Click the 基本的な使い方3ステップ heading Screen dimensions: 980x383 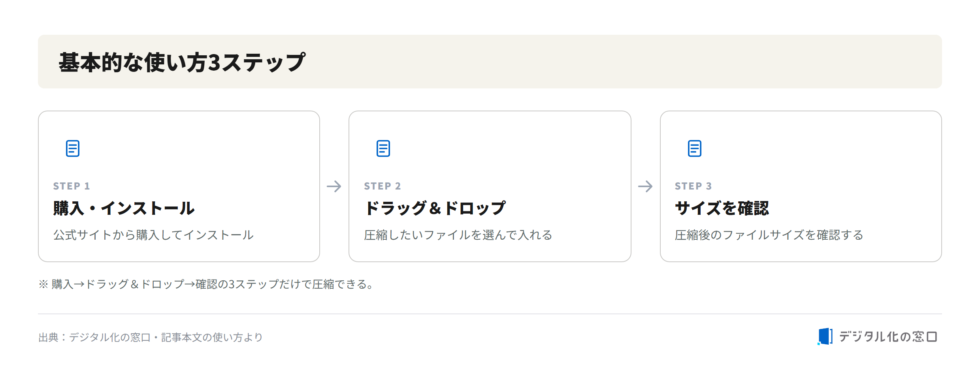(x=182, y=62)
